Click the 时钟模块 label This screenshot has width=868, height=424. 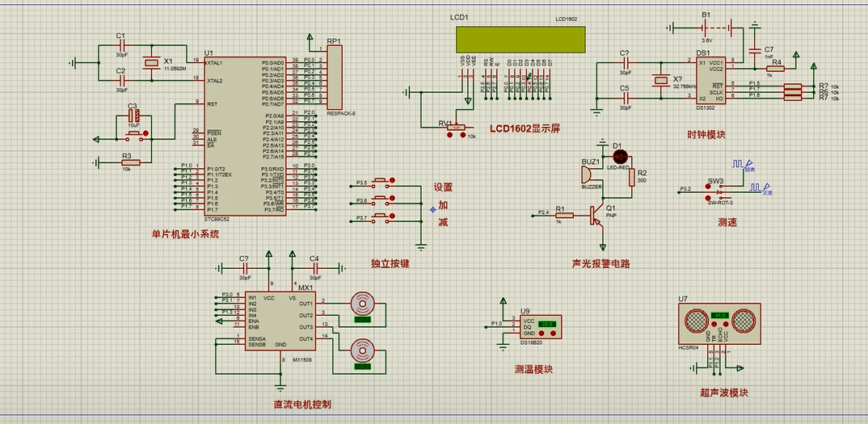[x=708, y=134]
